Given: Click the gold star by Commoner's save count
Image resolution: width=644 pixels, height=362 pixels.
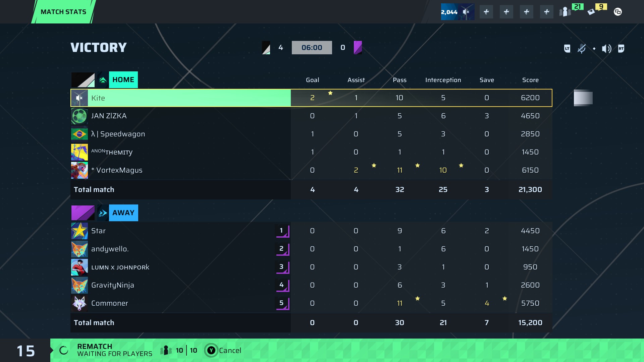Looking at the screenshot, I should 505,298.
